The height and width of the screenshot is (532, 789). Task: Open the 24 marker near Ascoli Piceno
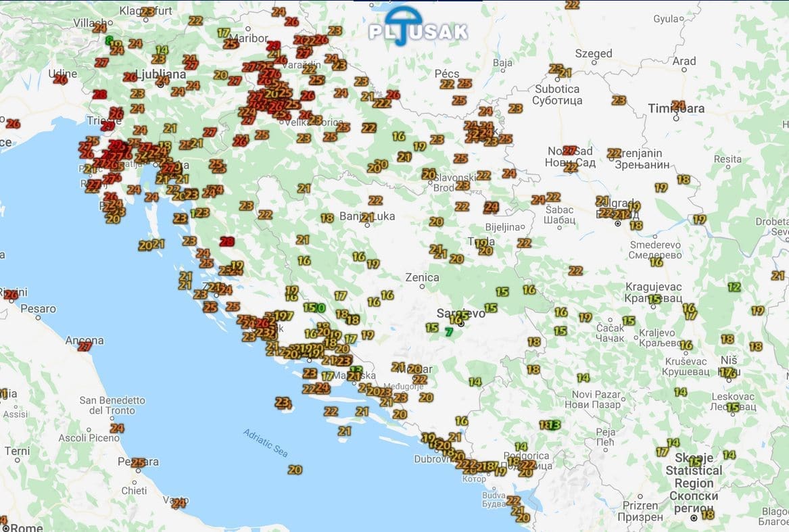click(117, 428)
